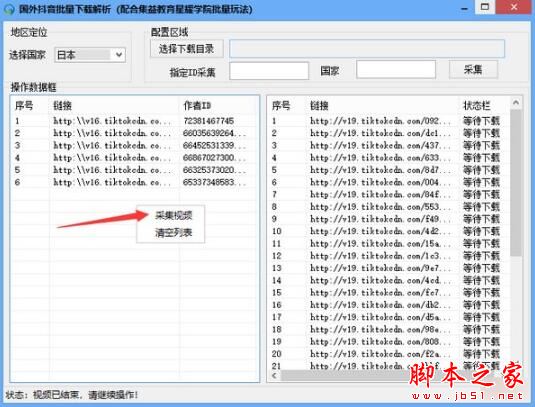The height and width of the screenshot is (407, 535).
Task: Focus the 指定ID采集 input field
Action: coord(269,71)
